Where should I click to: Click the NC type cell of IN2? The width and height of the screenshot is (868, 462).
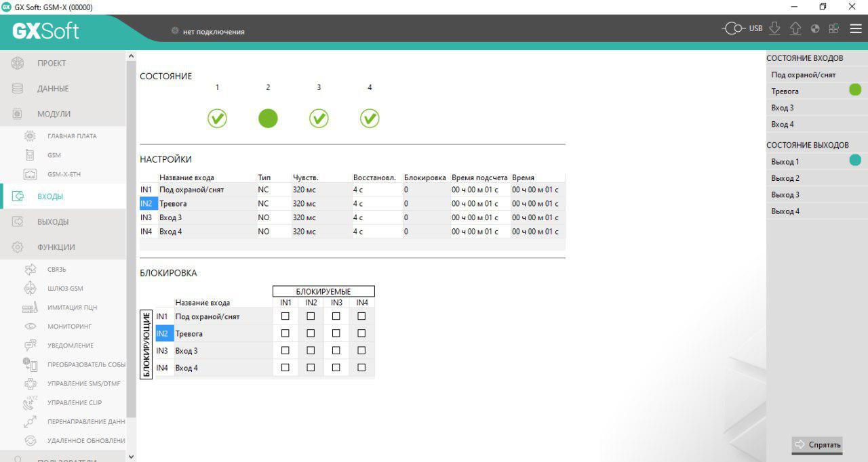coord(273,203)
